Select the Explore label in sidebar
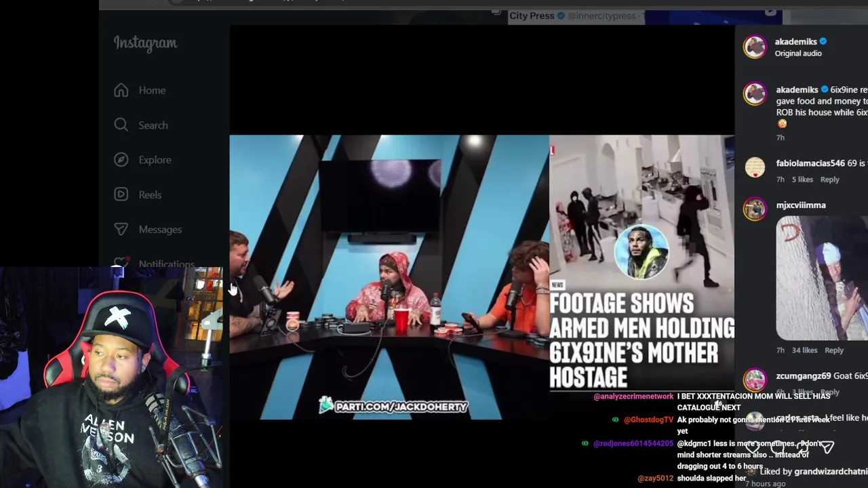The height and width of the screenshot is (488, 868). click(x=155, y=160)
